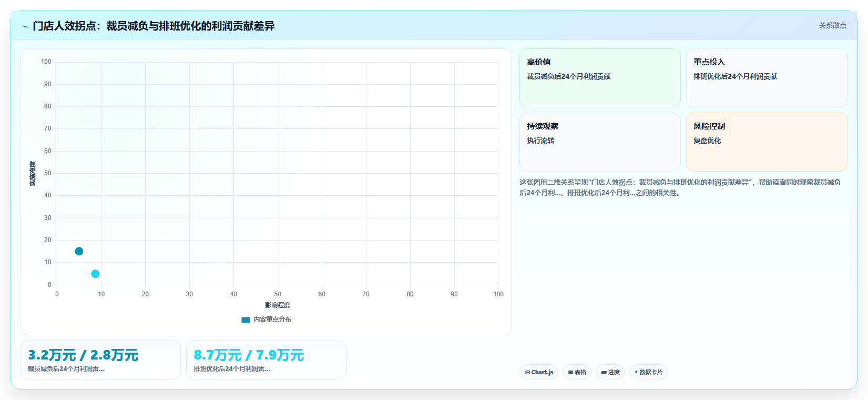Viewport: 868px width, 400px height.
Task: Click 执行流转 text in 持续观察 card
Action: (x=540, y=141)
